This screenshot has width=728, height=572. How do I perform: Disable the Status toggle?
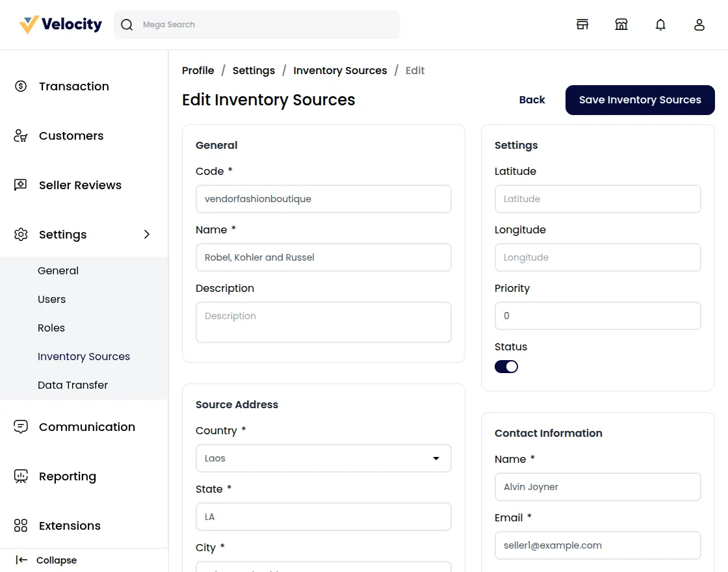pyautogui.click(x=506, y=367)
